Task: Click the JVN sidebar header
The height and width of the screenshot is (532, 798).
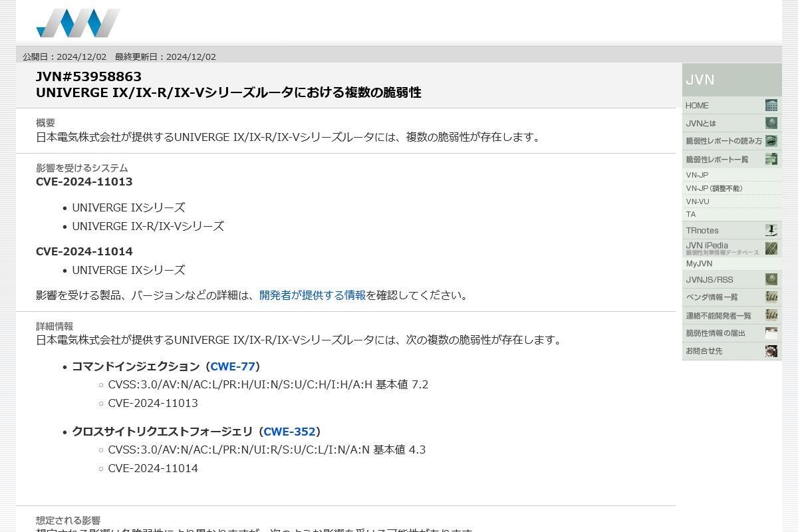Action: click(x=731, y=80)
